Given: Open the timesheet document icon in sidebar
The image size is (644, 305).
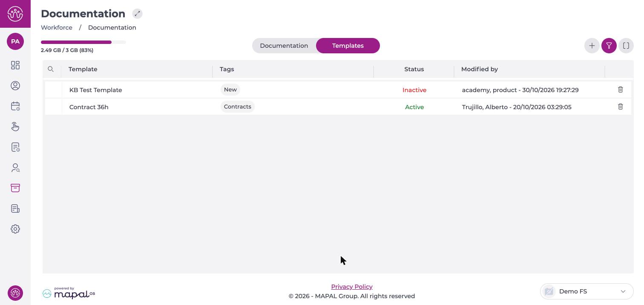Looking at the screenshot, I should 15,147.
